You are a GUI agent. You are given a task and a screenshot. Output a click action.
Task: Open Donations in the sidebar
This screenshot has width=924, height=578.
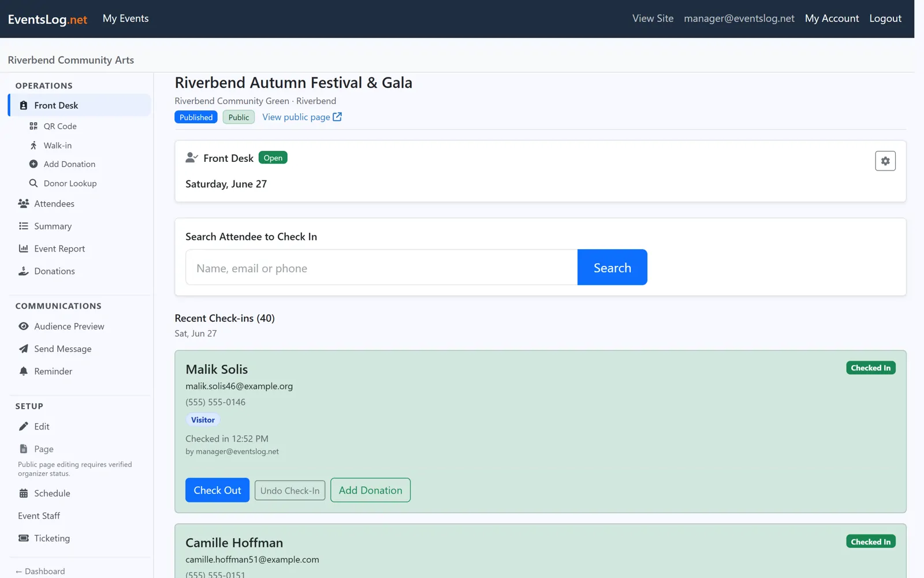[x=54, y=271]
